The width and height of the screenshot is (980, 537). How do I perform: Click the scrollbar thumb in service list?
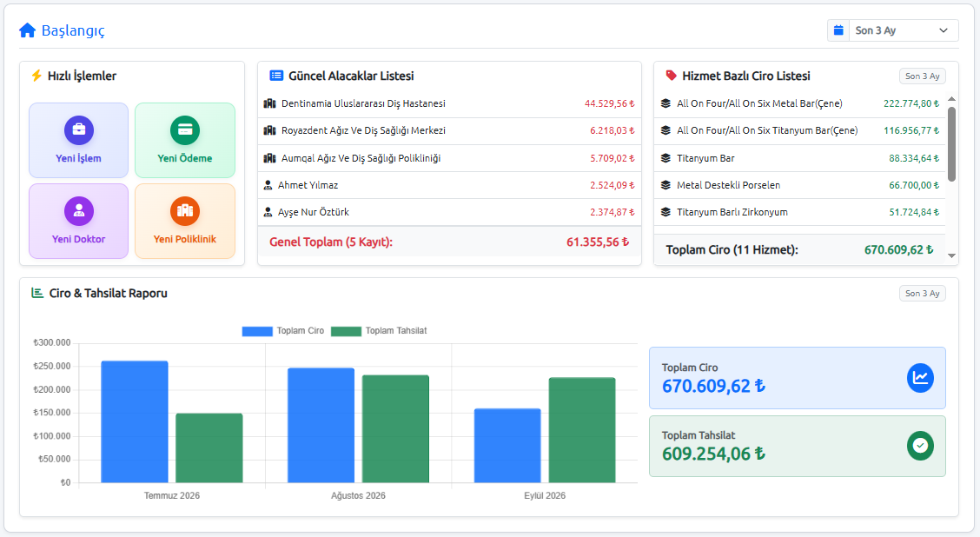[x=951, y=143]
